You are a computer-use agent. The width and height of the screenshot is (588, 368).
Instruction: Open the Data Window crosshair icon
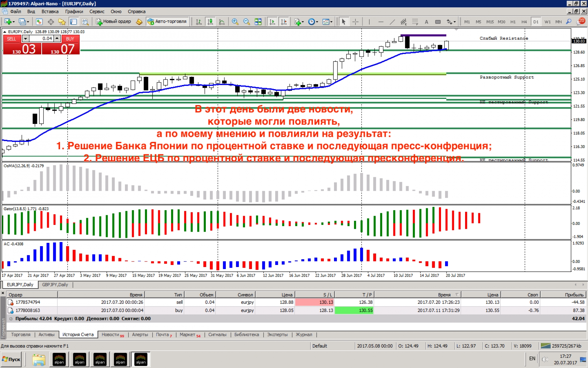51,22
